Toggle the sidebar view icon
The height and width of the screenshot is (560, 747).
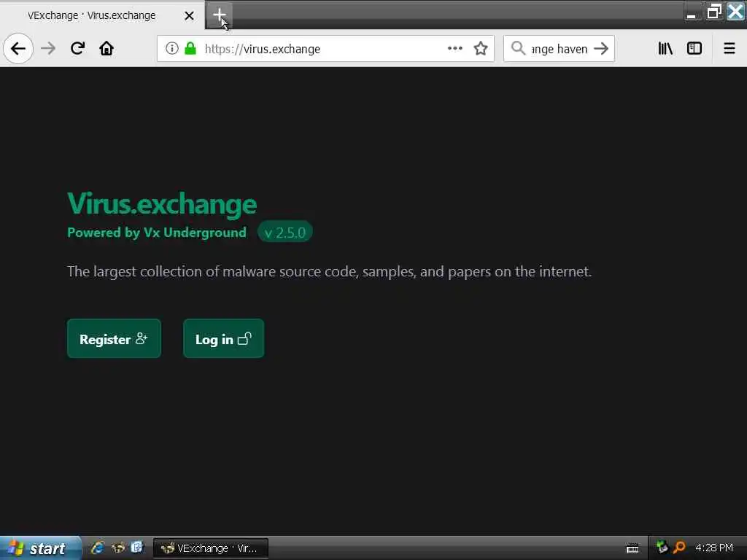coord(694,49)
